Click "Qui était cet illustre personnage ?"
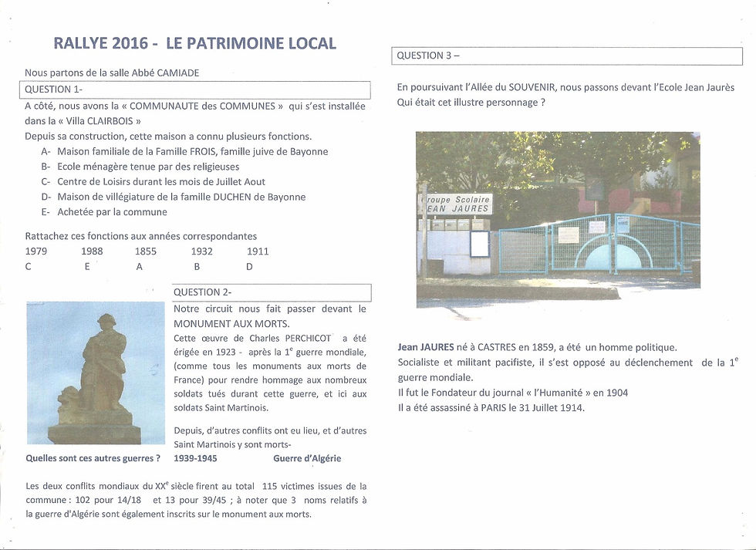The height and width of the screenshot is (550, 756). click(471, 103)
